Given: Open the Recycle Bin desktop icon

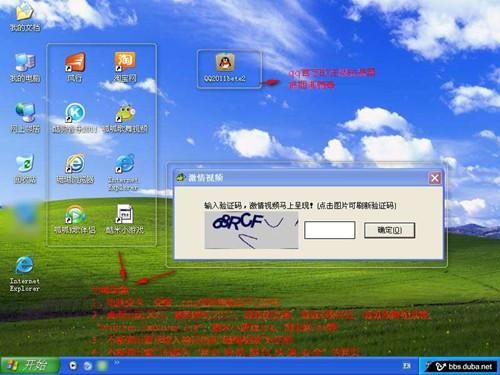Looking at the screenshot, I should [x=25, y=164].
